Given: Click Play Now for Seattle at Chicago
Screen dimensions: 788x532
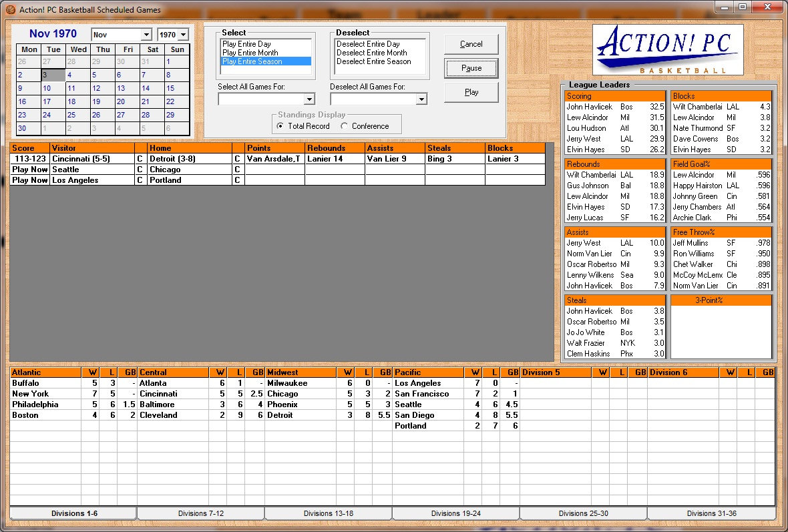Looking at the screenshot, I should click(30, 170).
